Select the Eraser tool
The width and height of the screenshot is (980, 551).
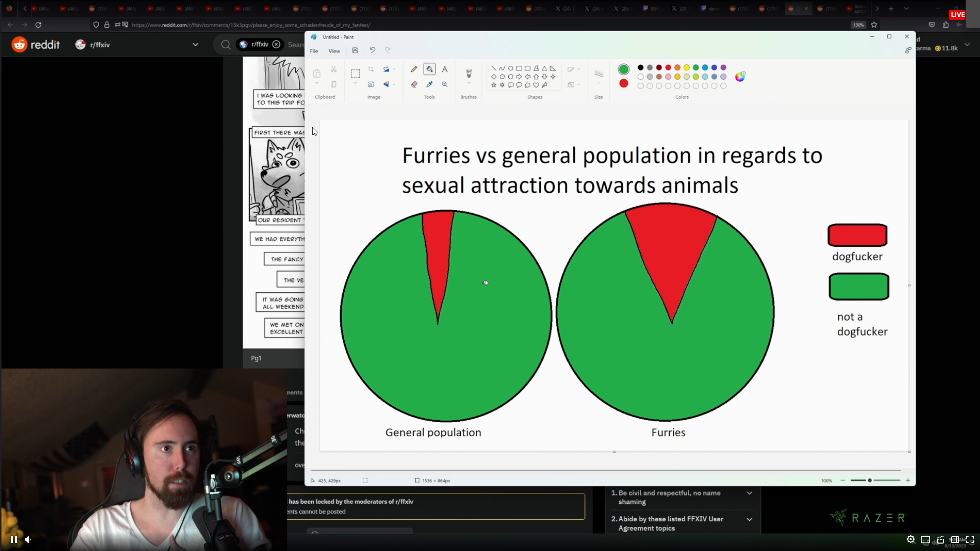tap(414, 84)
